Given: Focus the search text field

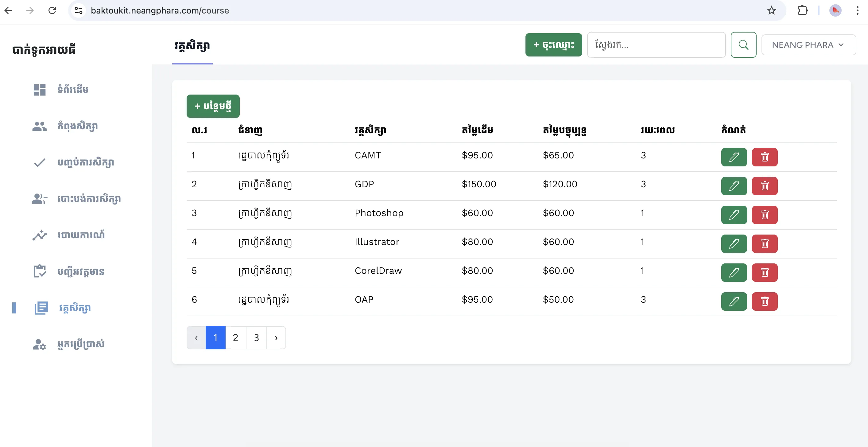Looking at the screenshot, I should point(656,45).
